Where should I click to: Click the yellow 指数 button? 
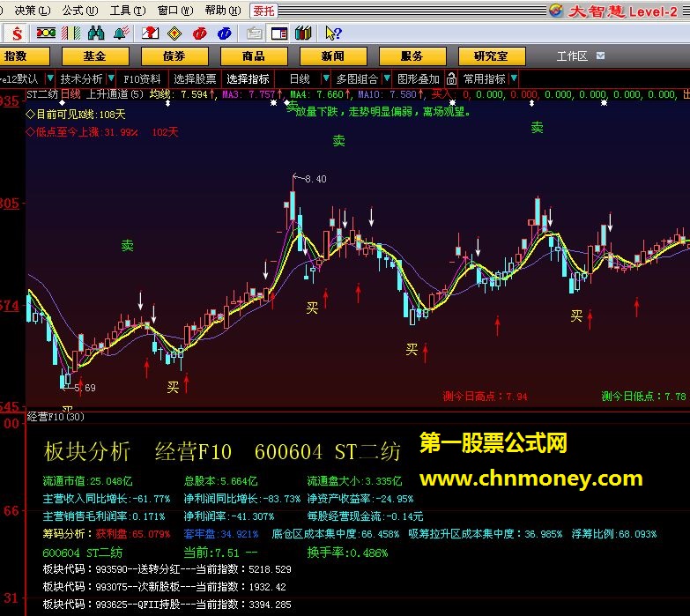[23, 56]
